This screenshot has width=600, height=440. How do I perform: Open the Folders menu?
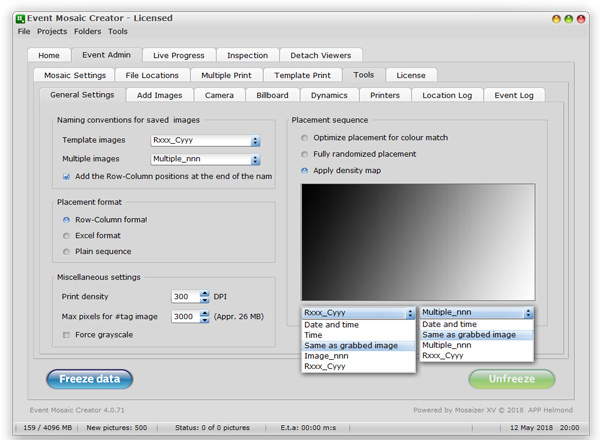click(88, 31)
